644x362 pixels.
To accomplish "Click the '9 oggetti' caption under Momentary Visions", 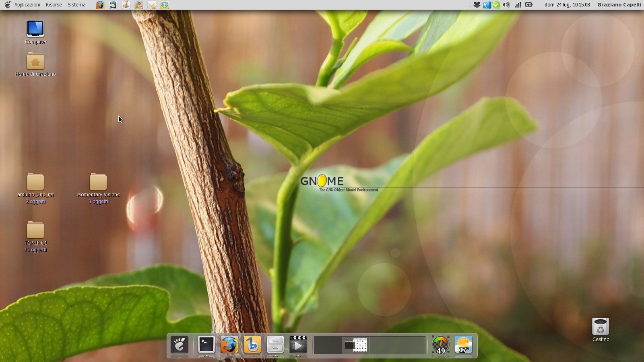I will 98,202.
